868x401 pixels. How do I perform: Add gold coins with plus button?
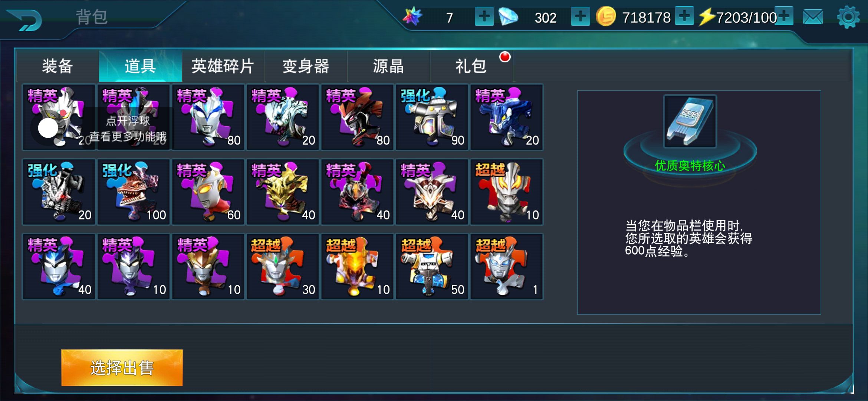coord(684,16)
